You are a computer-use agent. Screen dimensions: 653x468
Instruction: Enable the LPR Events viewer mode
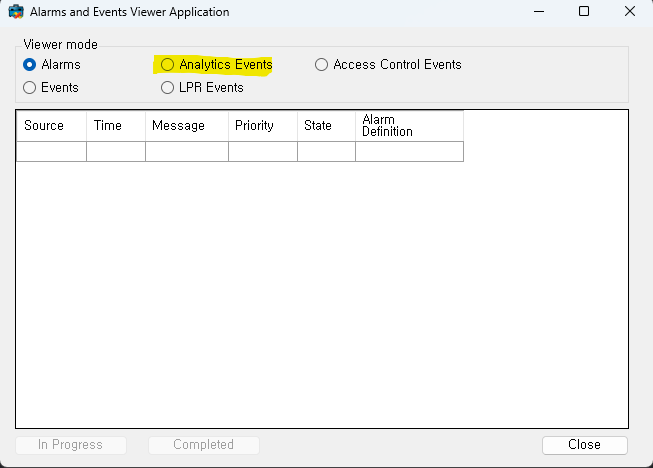coord(168,88)
